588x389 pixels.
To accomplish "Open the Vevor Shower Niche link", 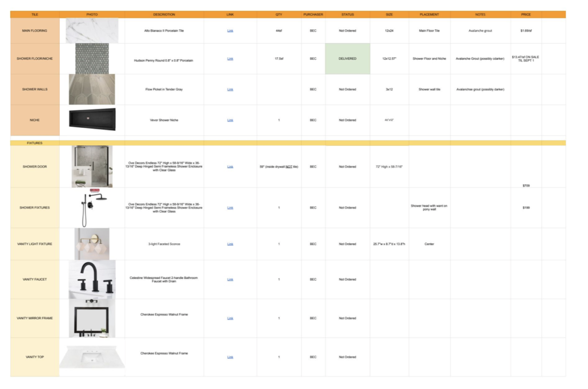I will pyautogui.click(x=230, y=120).
